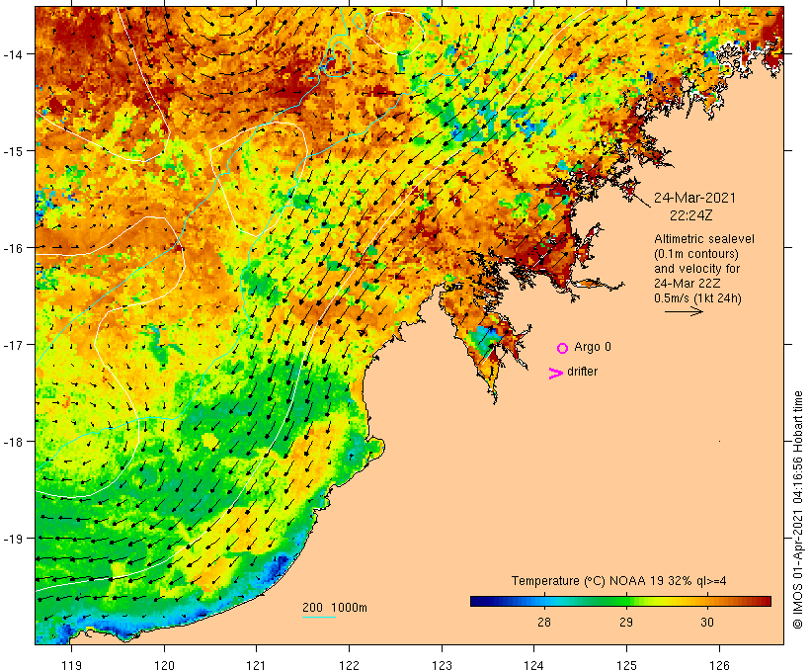Click the '(0.1m contours)' caption line
Screen dimensions: 810x672
[696, 254]
